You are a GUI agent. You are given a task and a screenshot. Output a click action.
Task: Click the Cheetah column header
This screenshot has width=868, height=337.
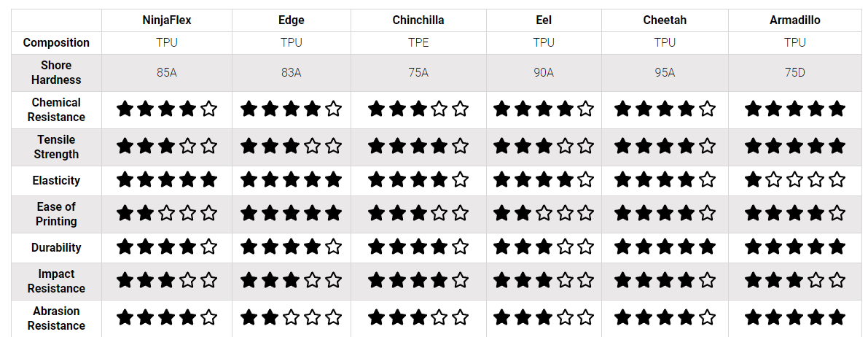click(x=665, y=20)
